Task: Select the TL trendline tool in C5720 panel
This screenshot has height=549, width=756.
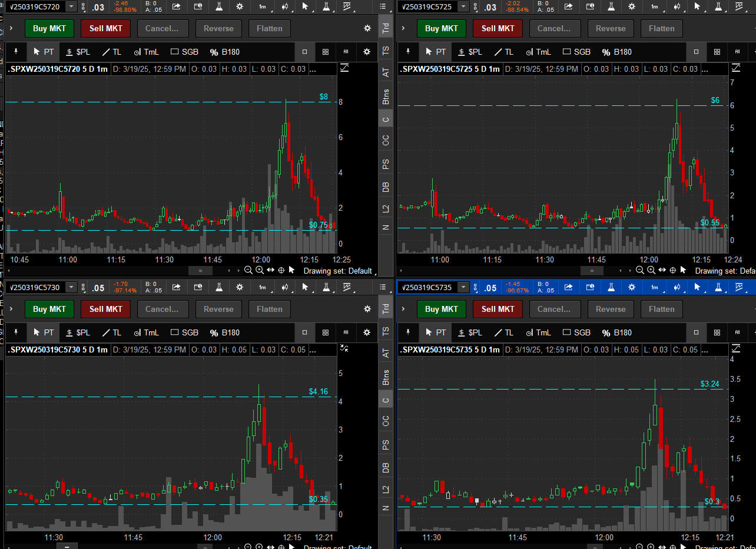Action: (x=111, y=52)
